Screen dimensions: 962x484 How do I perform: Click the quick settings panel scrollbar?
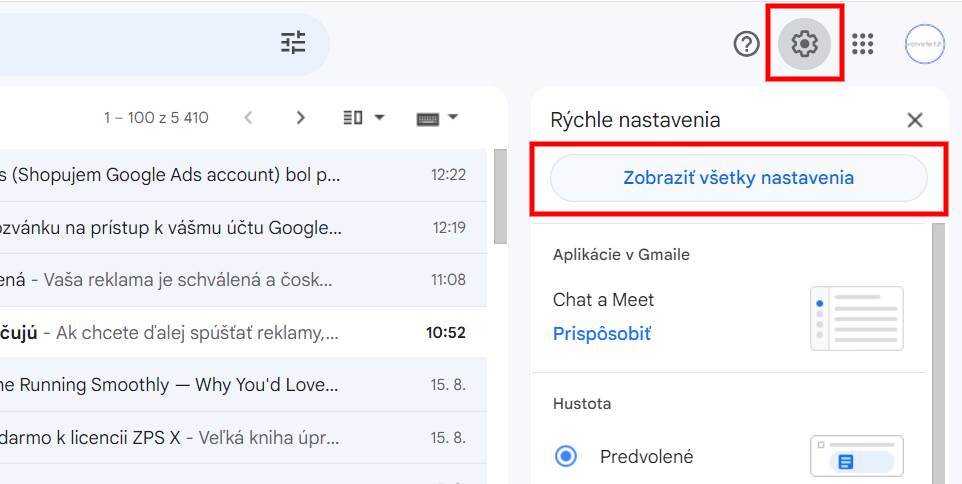pos(939,354)
